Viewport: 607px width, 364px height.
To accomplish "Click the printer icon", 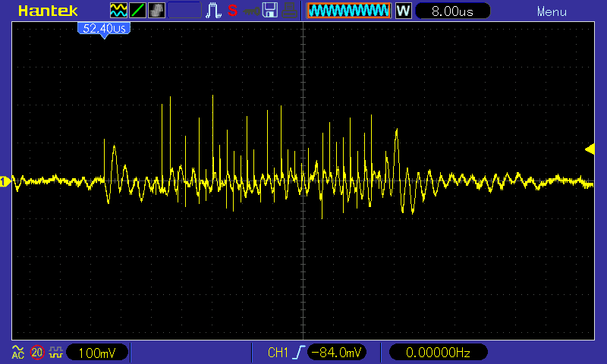I will [x=289, y=11].
